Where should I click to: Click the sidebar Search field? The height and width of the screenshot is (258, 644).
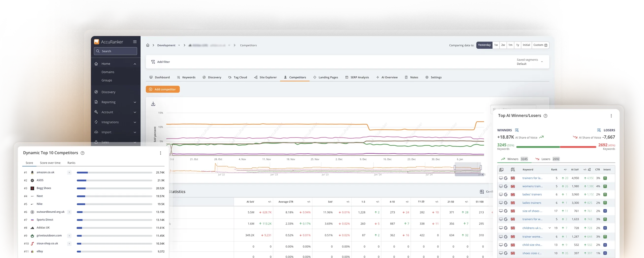116,51
